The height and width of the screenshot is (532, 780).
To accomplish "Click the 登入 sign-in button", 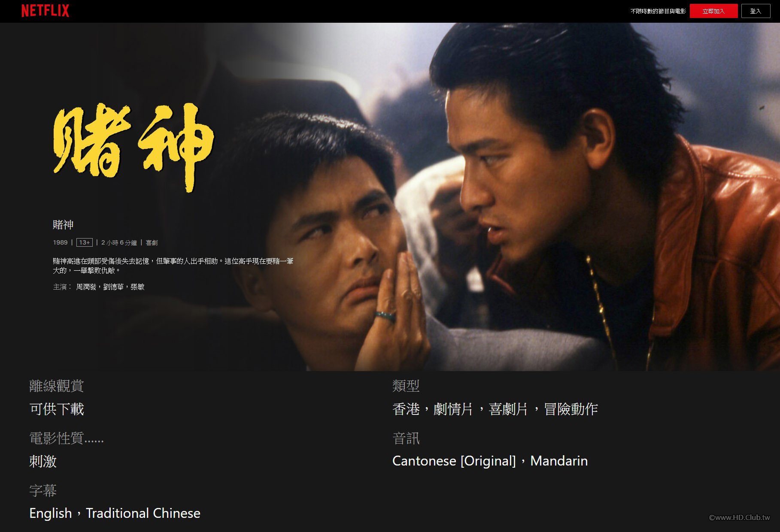I will 756,11.
